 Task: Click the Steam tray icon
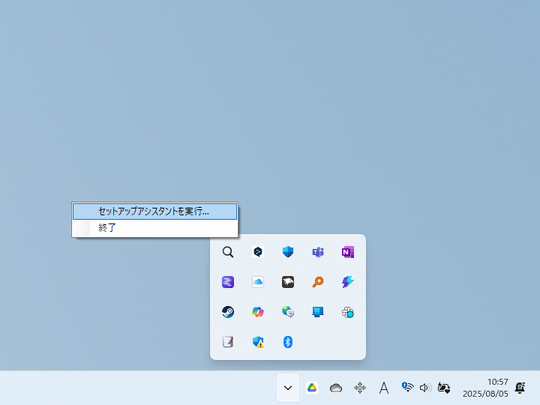(x=228, y=312)
